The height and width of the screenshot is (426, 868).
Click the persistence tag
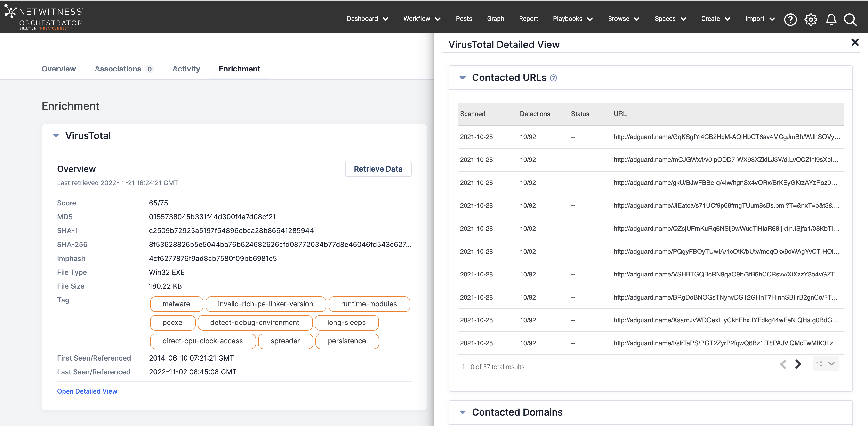(x=347, y=341)
